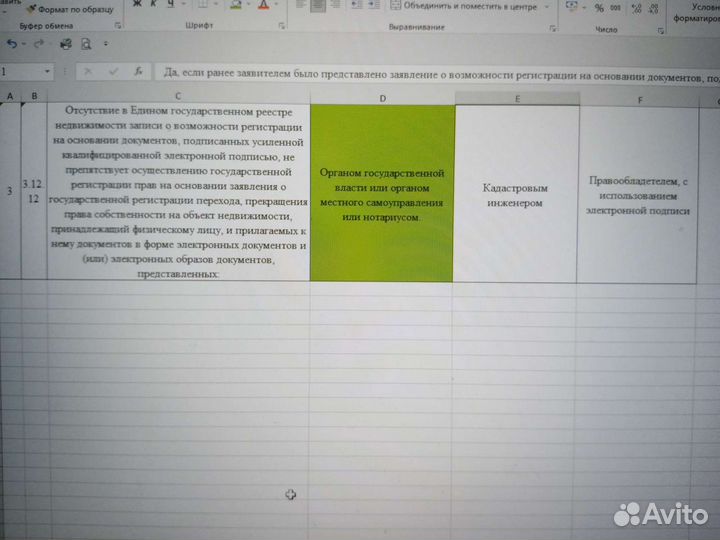
Task: Align text right in ribbon
Action: [x=336, y=5]
